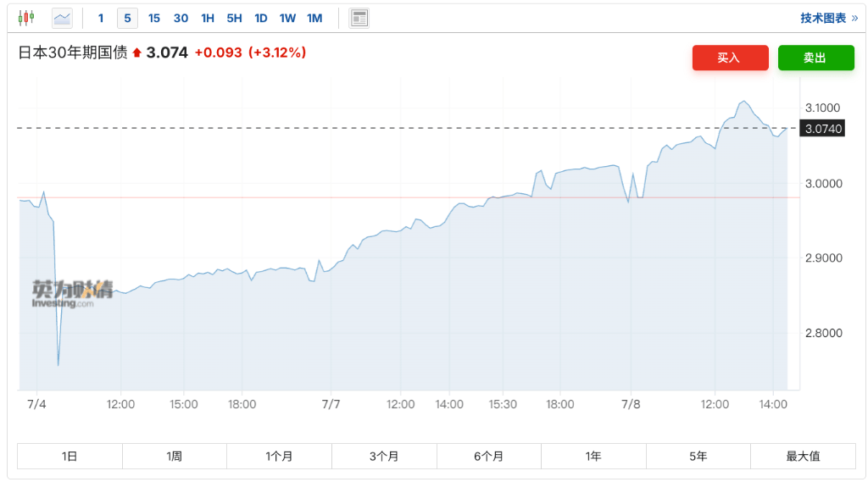Open the 技术图表 link
The height and width of the screenshot is (482, 868).
pyautogui.click(x=829, y=18)
